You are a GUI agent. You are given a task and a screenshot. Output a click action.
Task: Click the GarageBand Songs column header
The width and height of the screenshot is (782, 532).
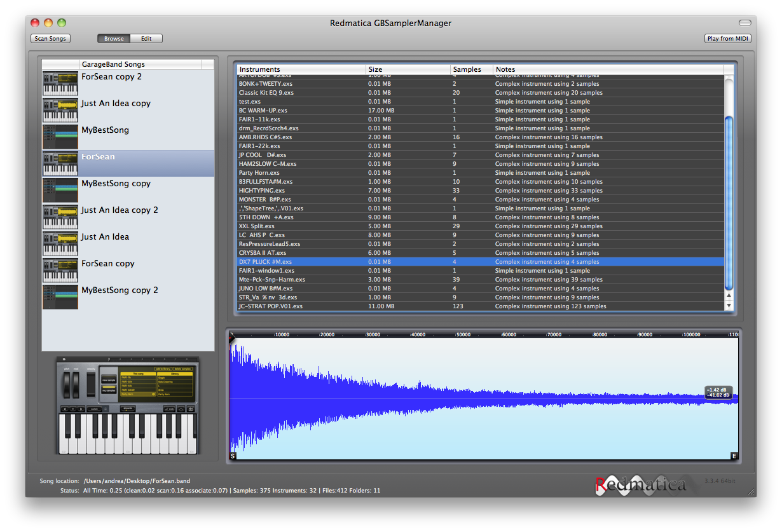140,64
